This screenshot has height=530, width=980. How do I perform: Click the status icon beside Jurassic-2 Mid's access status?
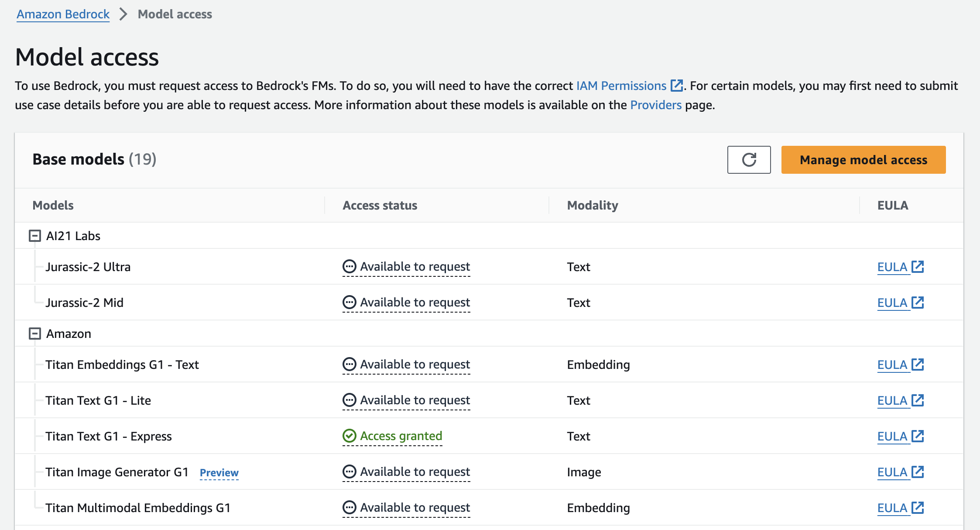(349, 302)
